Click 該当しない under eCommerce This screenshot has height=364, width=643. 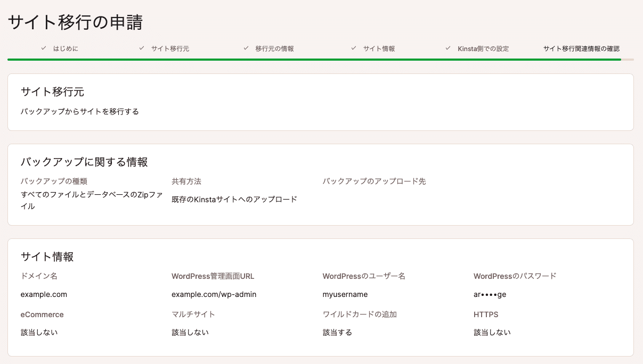coord(38,332)
